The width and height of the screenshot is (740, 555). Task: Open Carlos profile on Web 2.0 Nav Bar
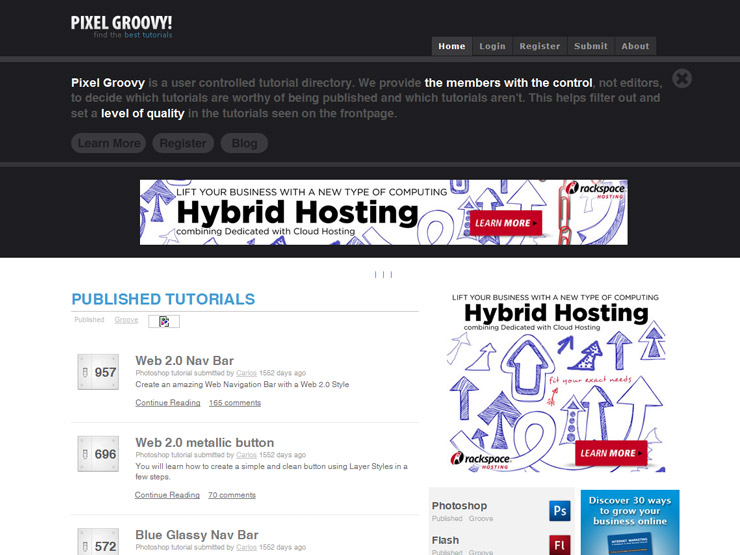click(246, 373)
